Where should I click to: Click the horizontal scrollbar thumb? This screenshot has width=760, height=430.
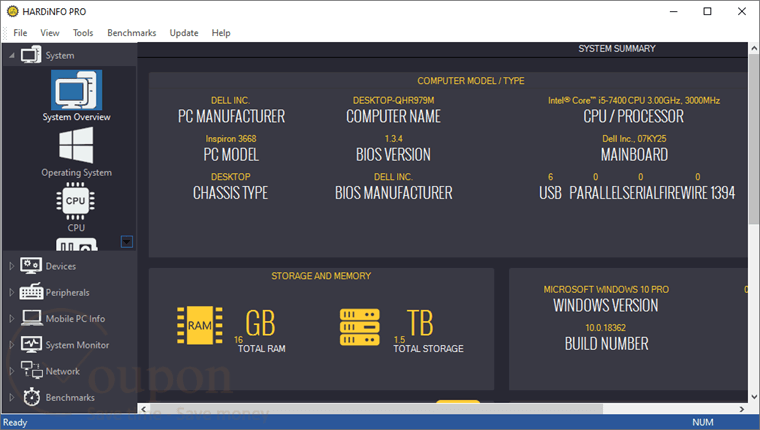point(376,409)
